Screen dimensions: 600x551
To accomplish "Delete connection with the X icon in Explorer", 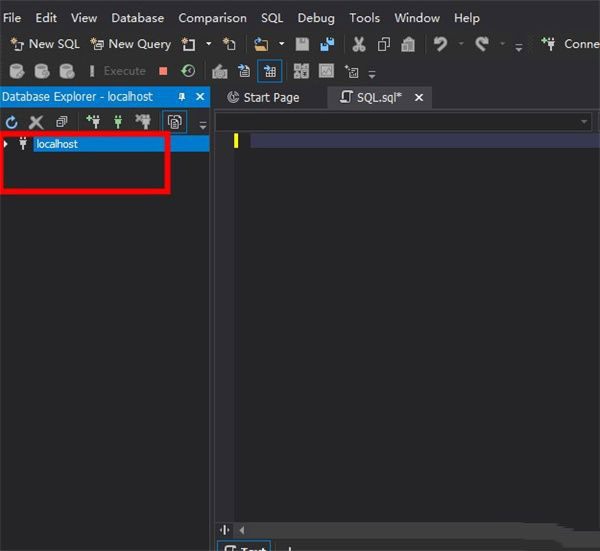I will tap(36, 122).
